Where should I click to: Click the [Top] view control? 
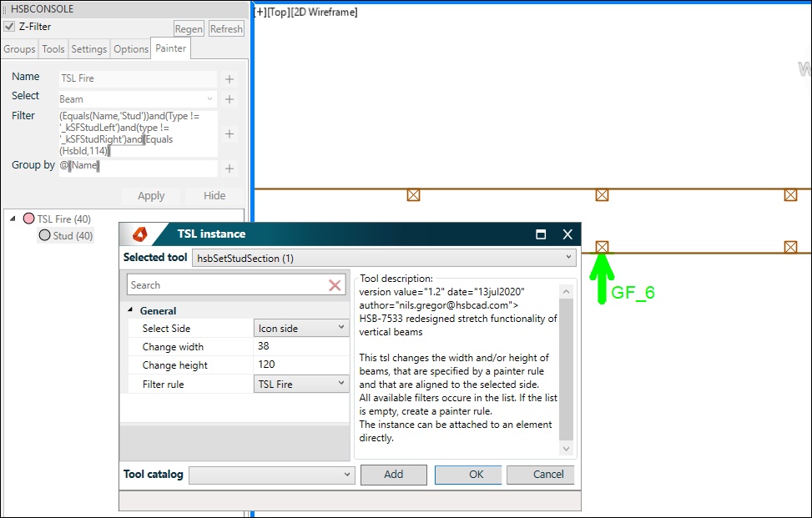[x=278, y=12]
